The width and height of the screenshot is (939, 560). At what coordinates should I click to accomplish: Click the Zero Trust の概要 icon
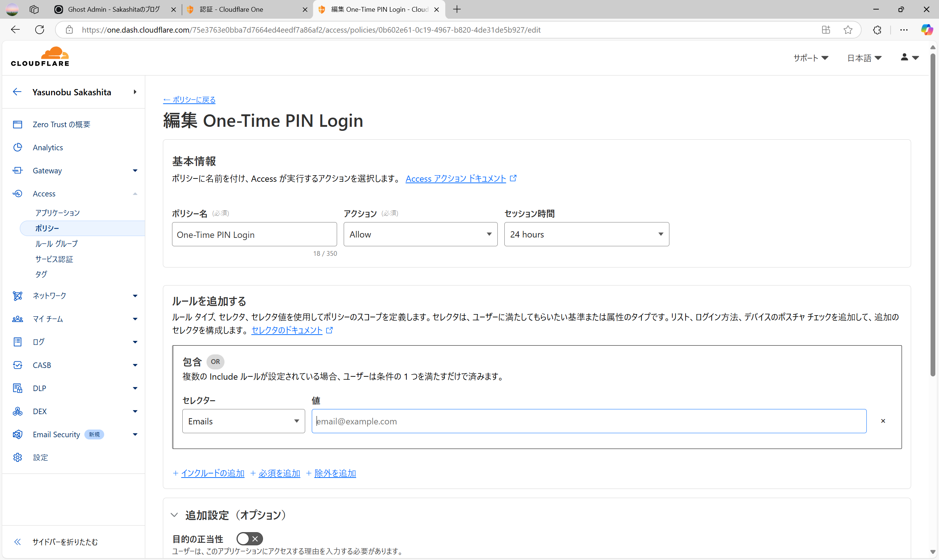(17, 124)
